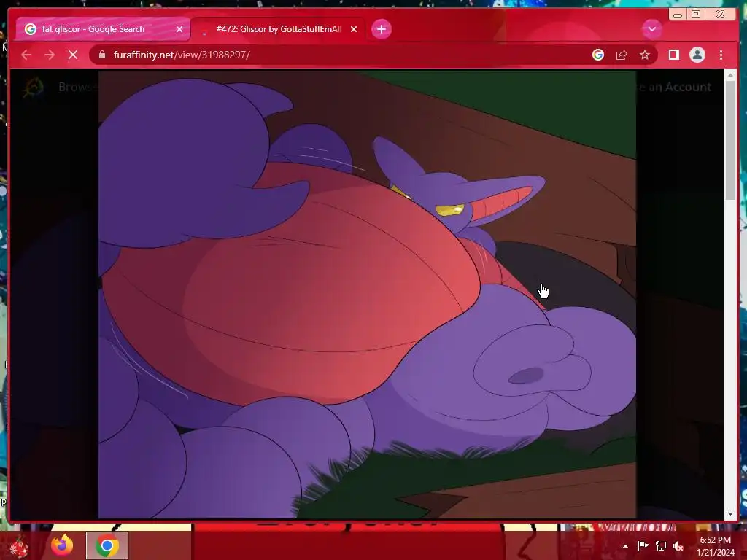Open the Action Center flag icon
747x560 pixels.
point(643,546)
